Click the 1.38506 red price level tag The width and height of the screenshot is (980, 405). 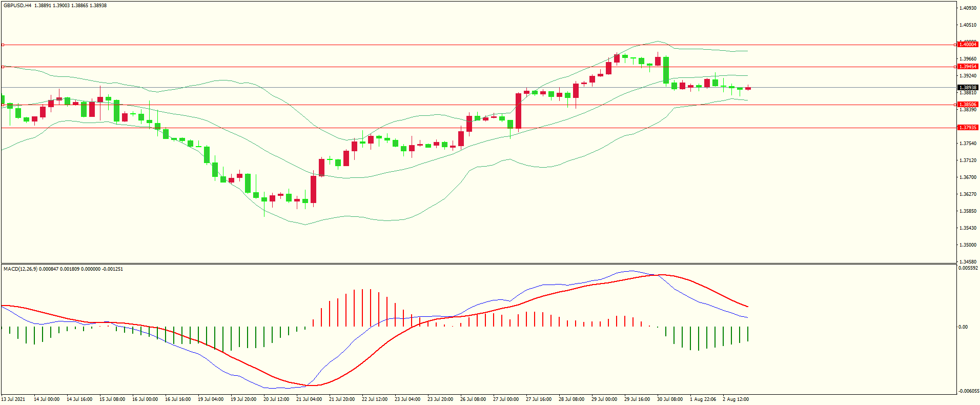(x=968, y=105)
